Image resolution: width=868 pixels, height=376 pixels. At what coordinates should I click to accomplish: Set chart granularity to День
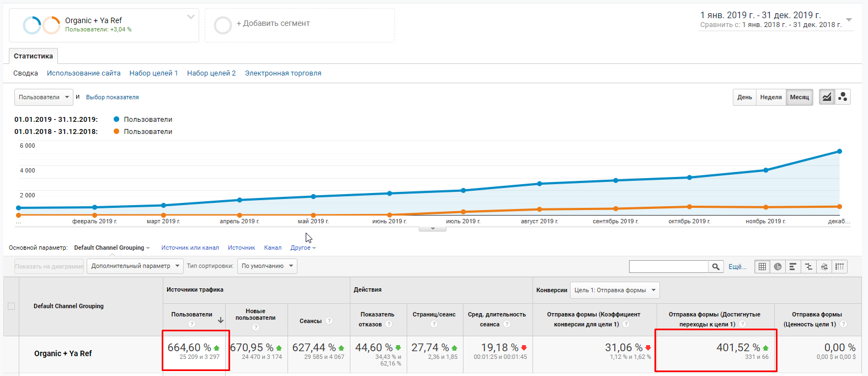pyautogui.click(x=744, y=97)
